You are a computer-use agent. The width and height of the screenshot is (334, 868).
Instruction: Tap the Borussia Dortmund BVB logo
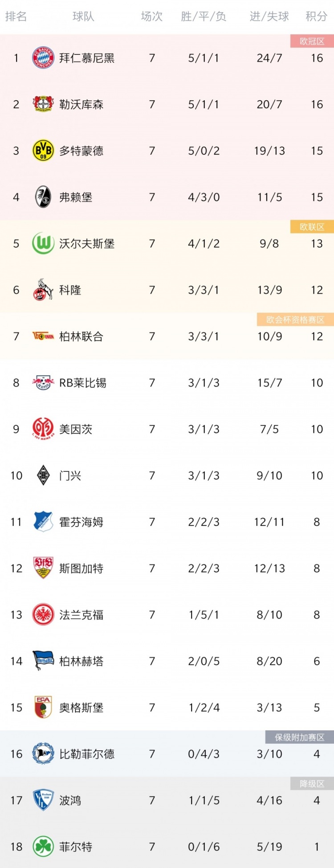(43, 151)
